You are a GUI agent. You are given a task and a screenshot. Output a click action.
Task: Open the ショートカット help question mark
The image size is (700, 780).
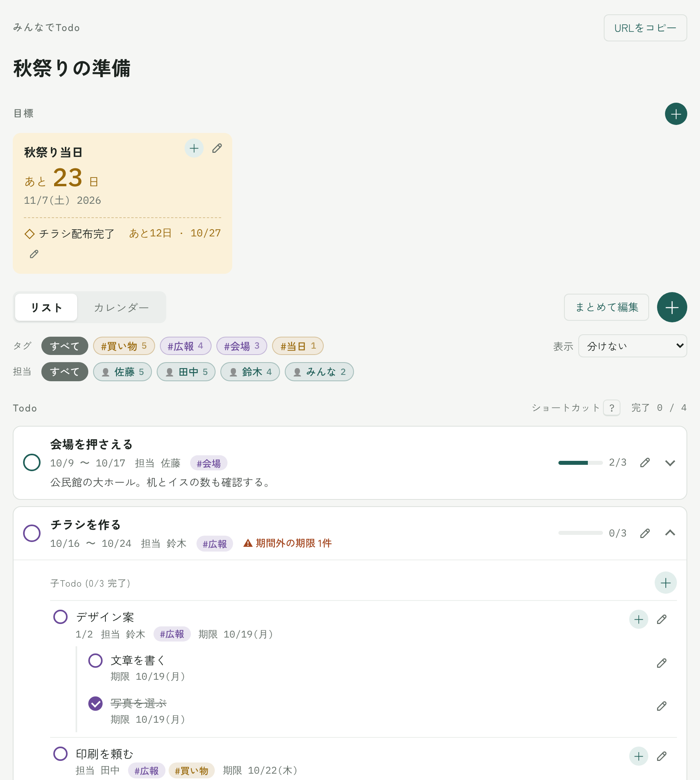pyautogui.click(x=612, y=408)
